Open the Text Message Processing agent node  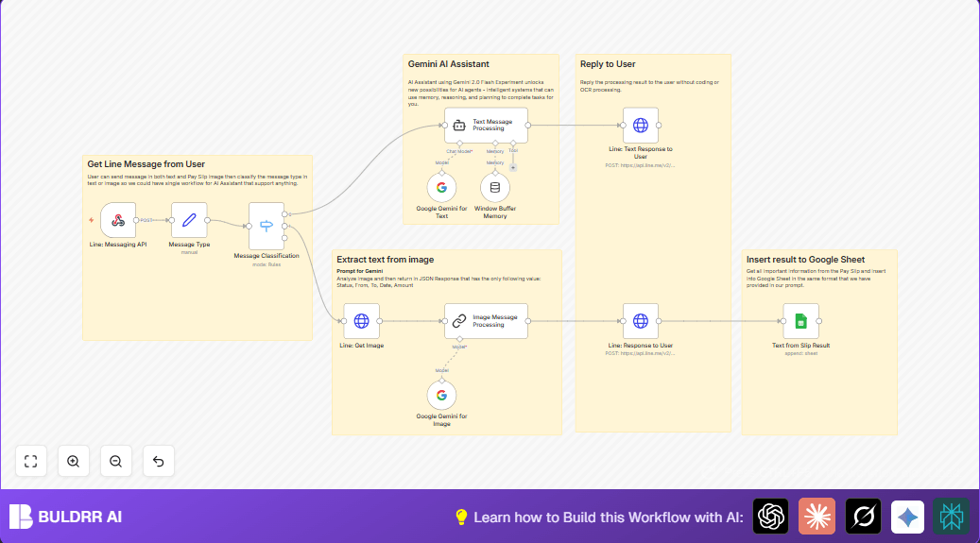(487, 125)
